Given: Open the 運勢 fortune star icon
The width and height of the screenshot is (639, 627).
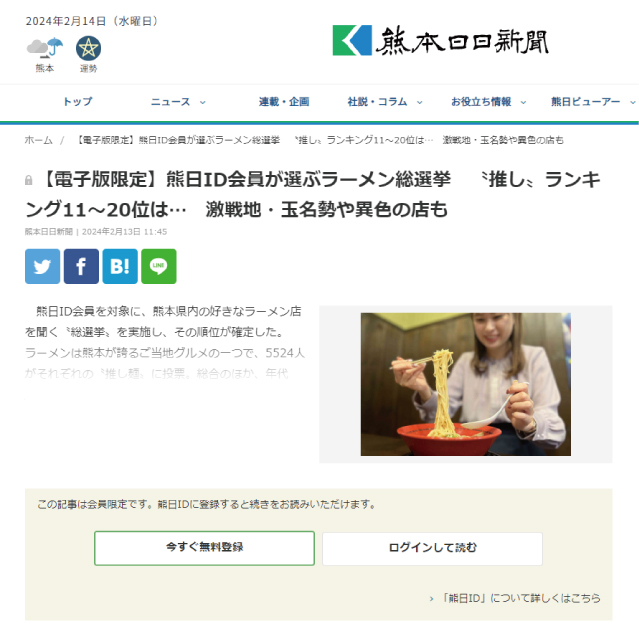Looking at the screenshot, I should click(x=88, y=48).
